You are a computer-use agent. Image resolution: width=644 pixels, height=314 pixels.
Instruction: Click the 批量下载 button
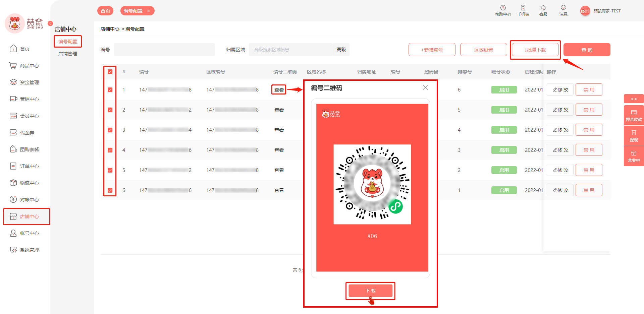[x=535, y=50]
